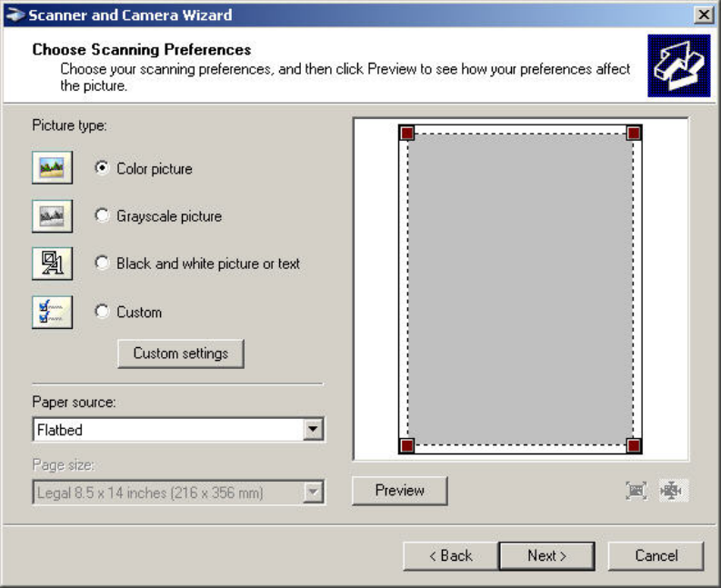Go to Next wizard step
The image size is (721, 588).
[546, 555]
